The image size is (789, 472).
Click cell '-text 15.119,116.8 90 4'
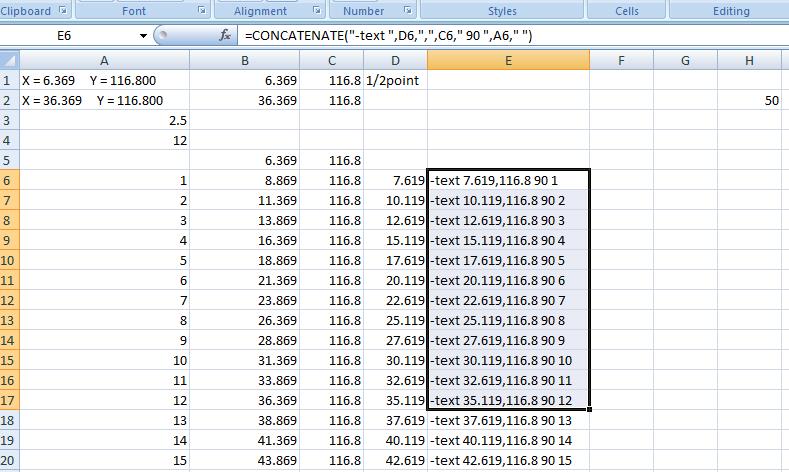[x=508, y=240]
